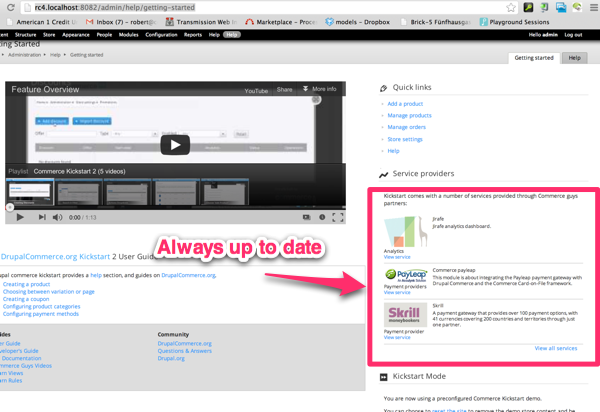The height and width of the screenshot is (412, 600).
Task: Select fifth playlist video thumbnail
Action: (225, 192)
